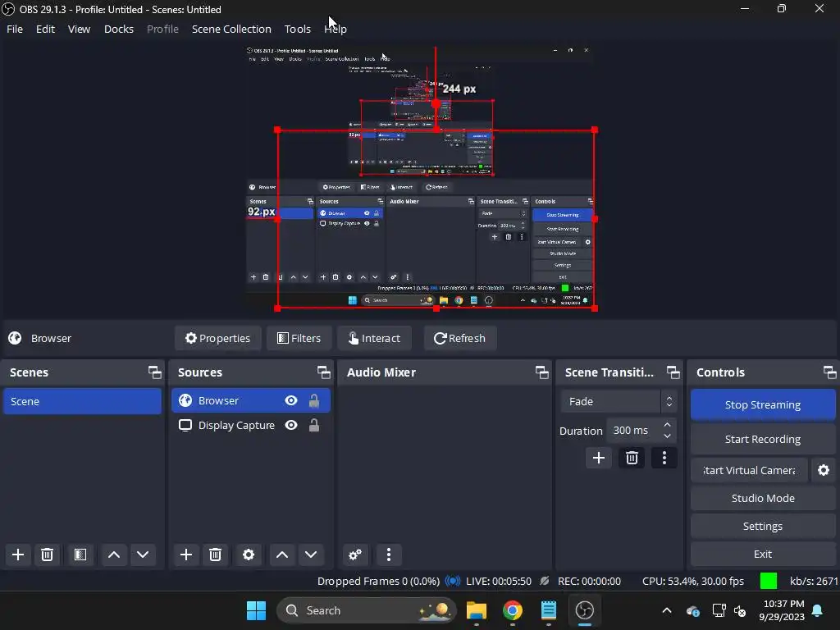This screenshot has width=840, height=630.
Task: Remove selected scene using the trash icon
Action: click(47, 555)
